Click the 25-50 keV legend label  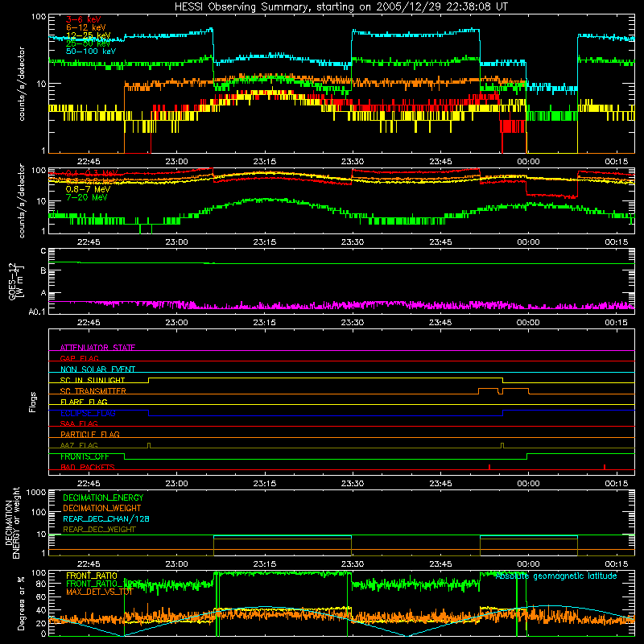point(89,43)
